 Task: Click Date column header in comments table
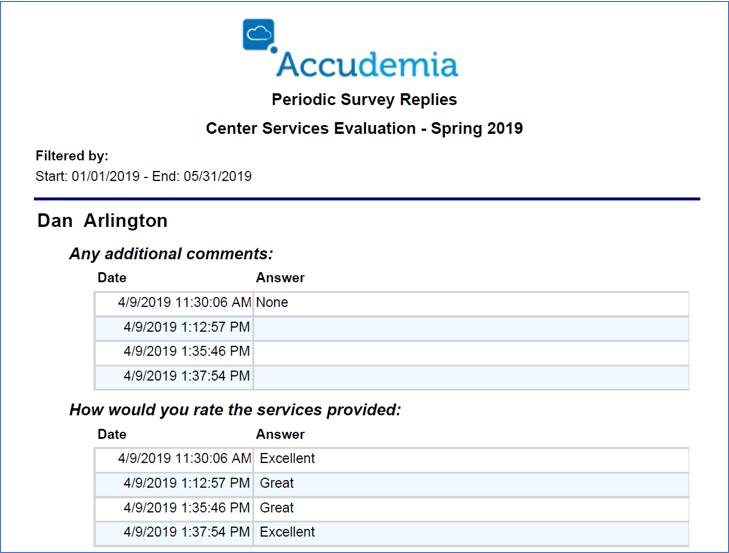(112, 278)
